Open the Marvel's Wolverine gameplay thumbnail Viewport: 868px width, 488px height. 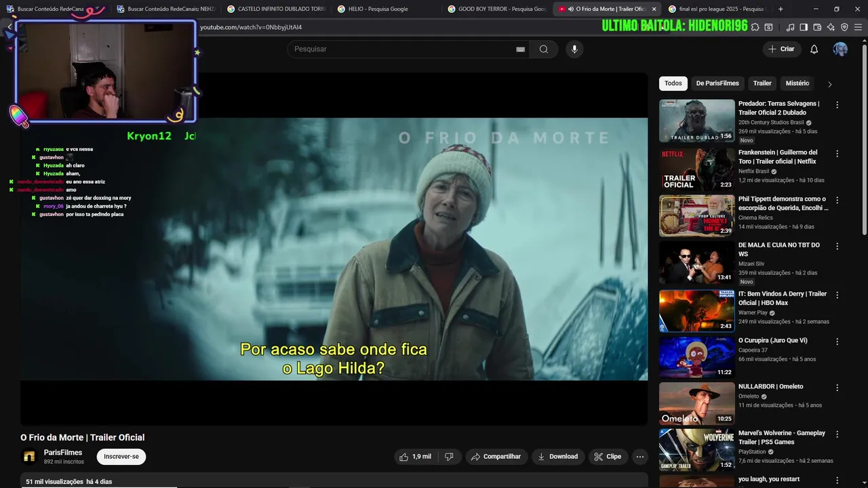pos(697,450)
